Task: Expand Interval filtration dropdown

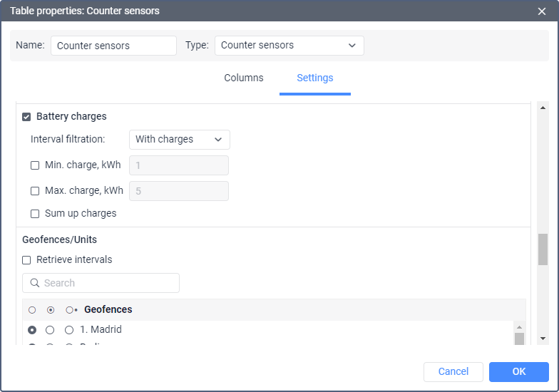Action: click(179, 140)
